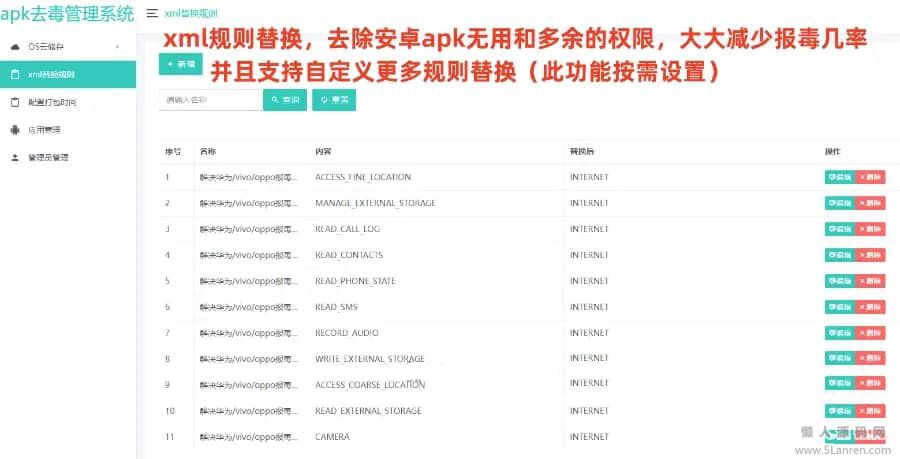Click the ACCESS_COARSE_LOCATION content cell

coord(370,385)
